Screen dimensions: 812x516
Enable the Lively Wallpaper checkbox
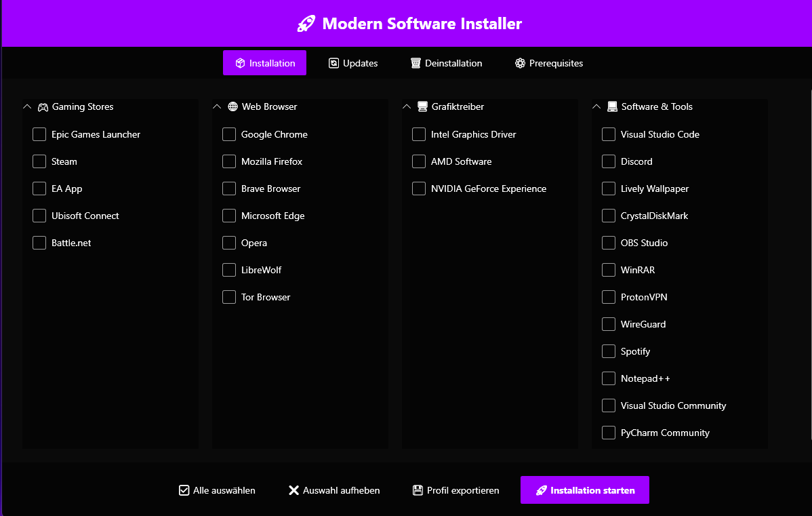609,188
